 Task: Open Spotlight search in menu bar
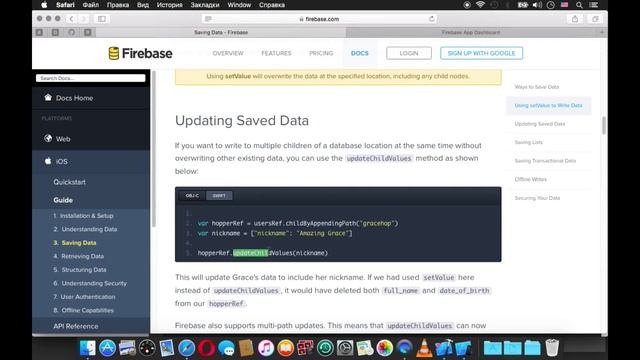(x=579, y=5)
